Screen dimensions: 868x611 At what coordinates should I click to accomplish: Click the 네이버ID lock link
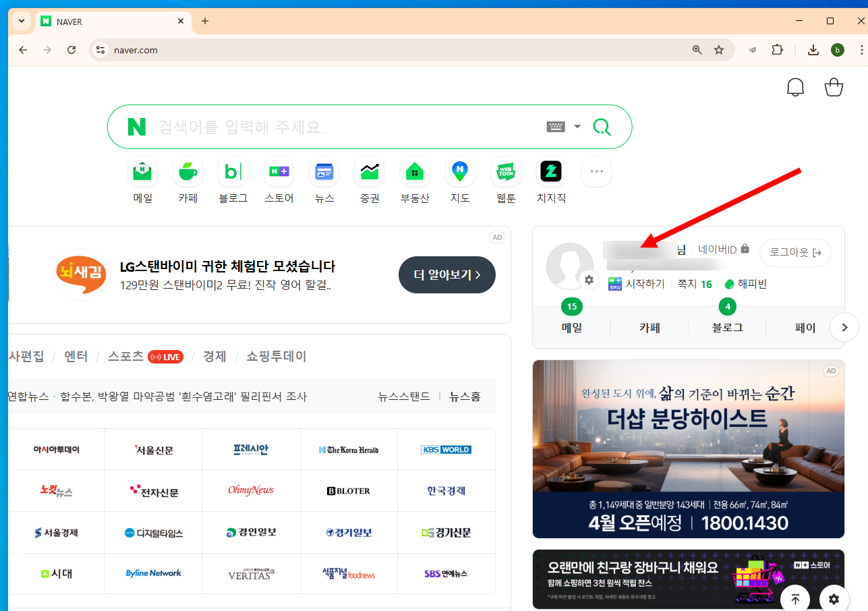[x=724, y=249]
